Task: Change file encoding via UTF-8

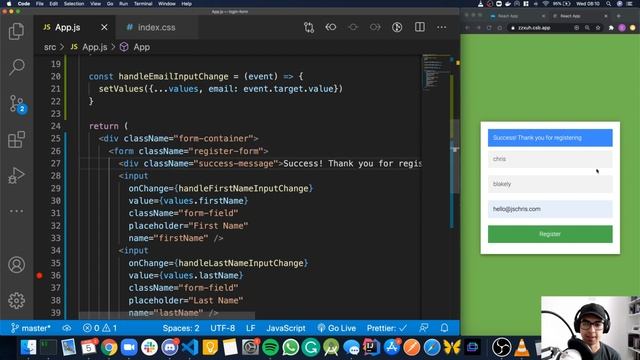Action: [x=222, y=328]
